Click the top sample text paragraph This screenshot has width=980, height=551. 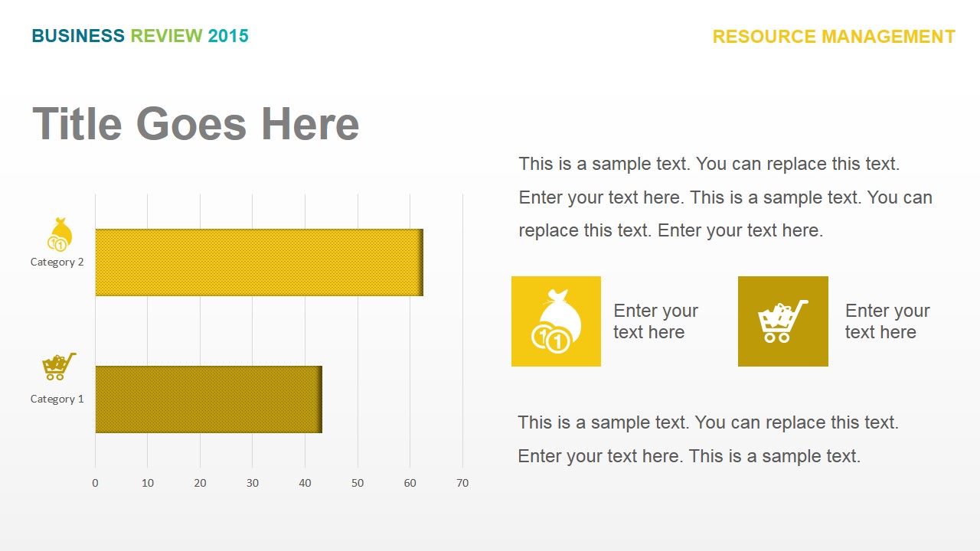pyautogui.click(x=725, y=197)
